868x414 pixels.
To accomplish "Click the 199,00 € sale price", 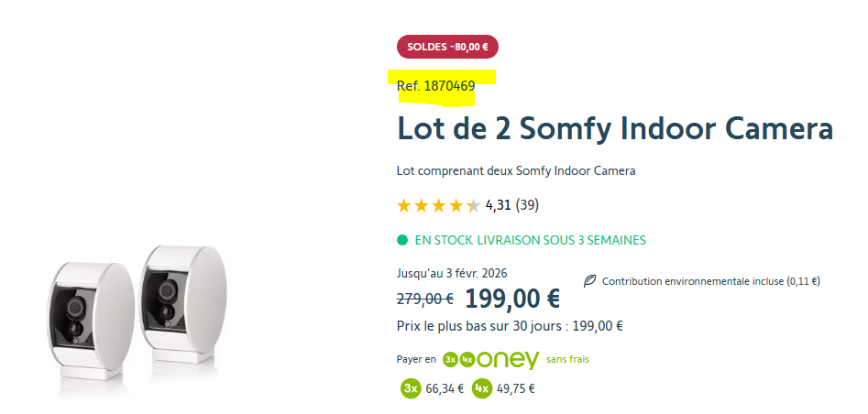I will [x=512, y=298].
